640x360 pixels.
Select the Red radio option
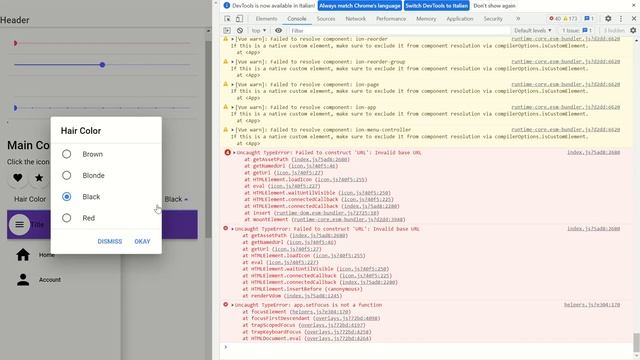pos(67,218)
